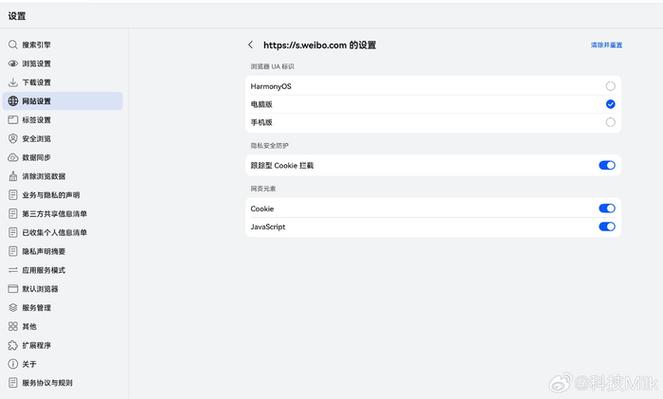This screenshot has height=399, width=663.
Task: Disable the JavaScript switch
Action: pos(607,227)
